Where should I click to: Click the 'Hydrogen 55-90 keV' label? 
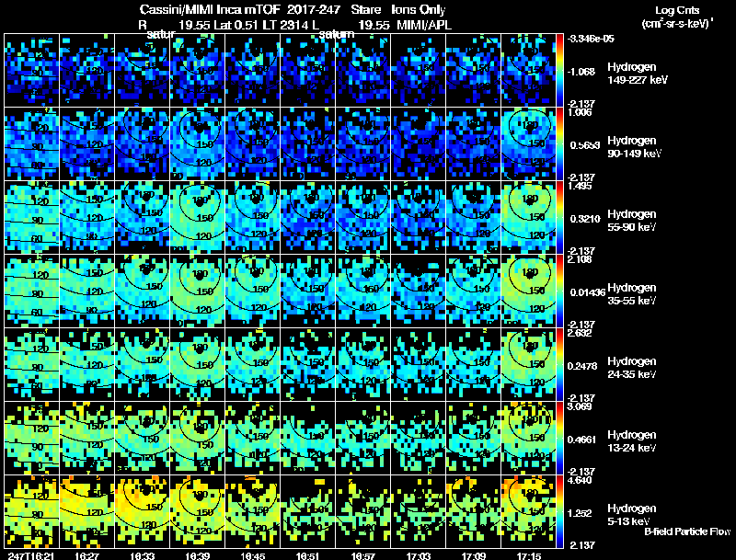[x=632, y=221]
